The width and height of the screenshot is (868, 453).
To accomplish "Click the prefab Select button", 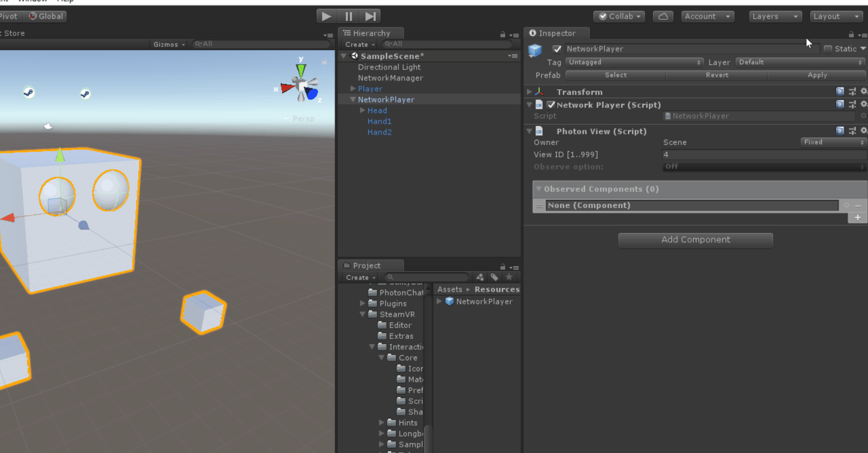I will coord(615,75).
